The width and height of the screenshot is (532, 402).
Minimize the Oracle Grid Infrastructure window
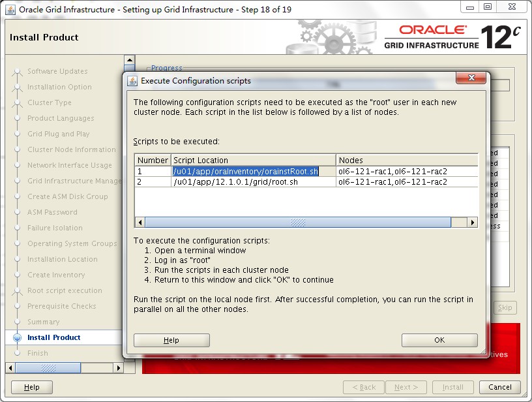[x=470, y=7]
